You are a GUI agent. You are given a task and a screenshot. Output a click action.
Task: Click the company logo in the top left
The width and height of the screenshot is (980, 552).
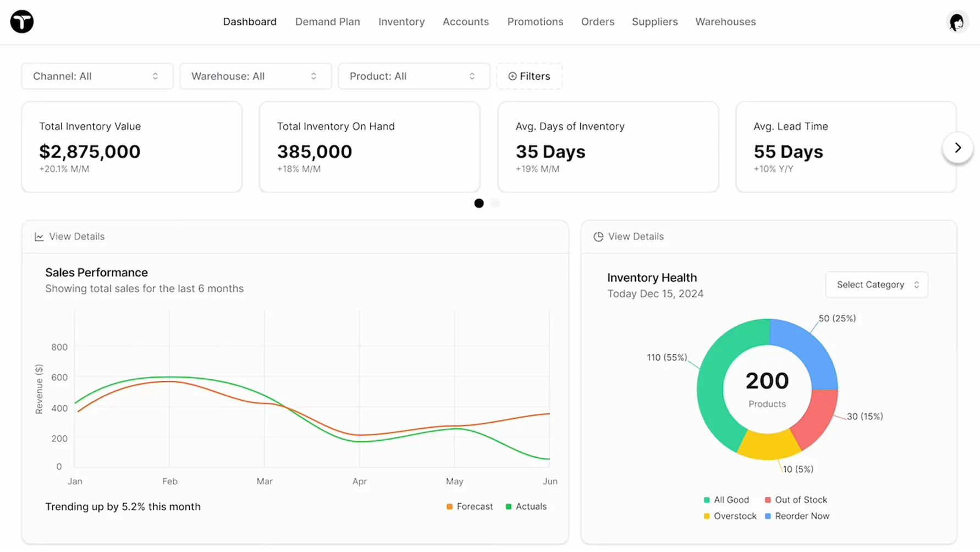(x=22, y=21)
